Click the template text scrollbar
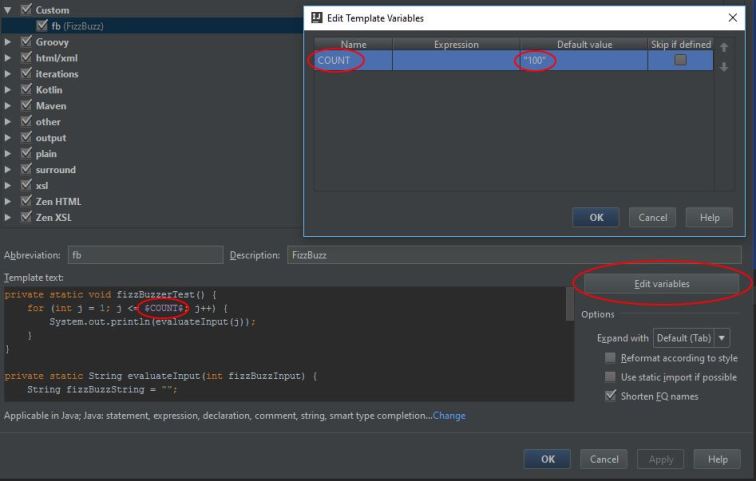 (x=569, y=304)
